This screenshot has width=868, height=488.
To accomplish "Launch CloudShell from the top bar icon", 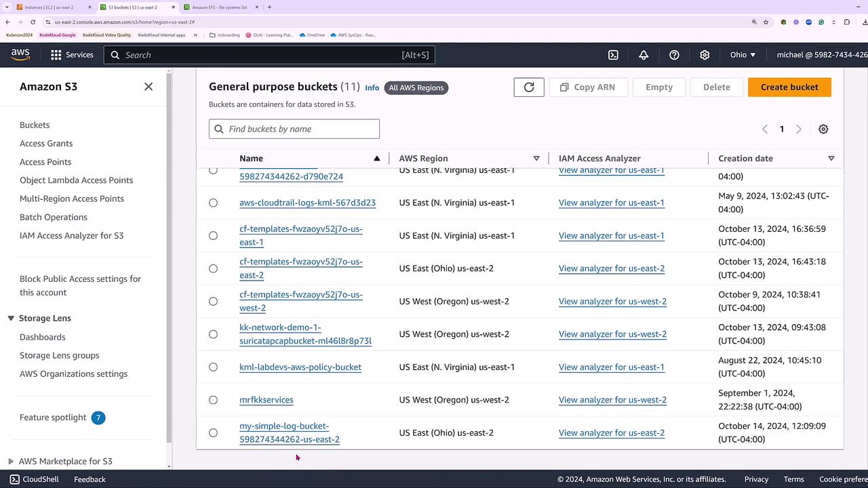I will 613,55.
